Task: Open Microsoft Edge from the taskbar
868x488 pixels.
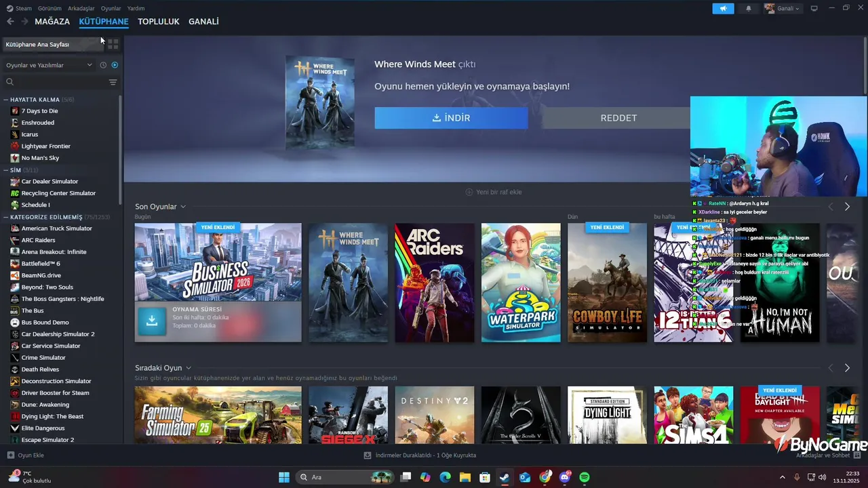Action: (445, 477)
